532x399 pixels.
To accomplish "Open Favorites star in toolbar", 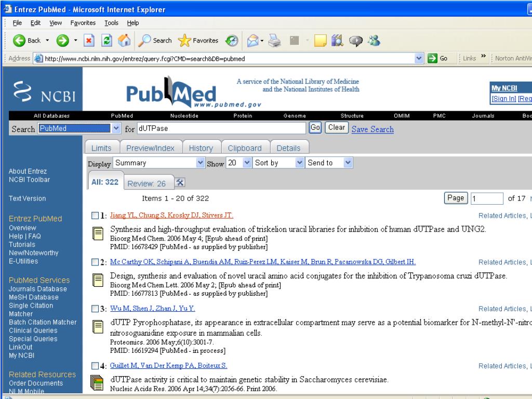I will [x=198, y=41].
